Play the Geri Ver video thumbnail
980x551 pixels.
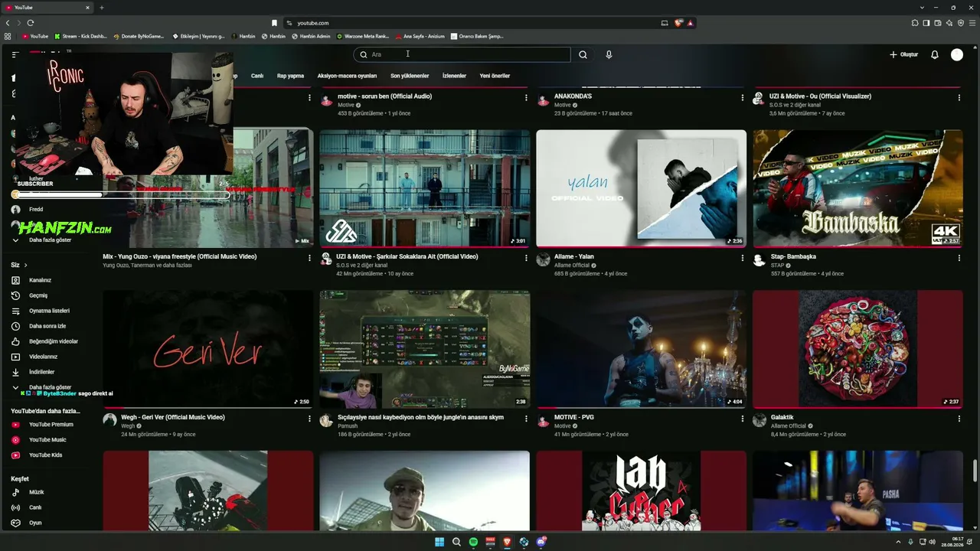tap(208, 349)
